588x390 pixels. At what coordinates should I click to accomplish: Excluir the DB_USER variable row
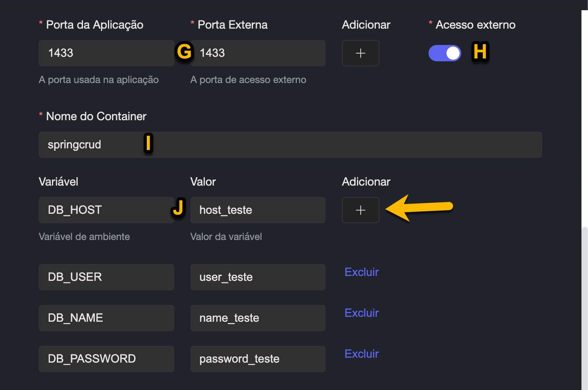[361, 272]
